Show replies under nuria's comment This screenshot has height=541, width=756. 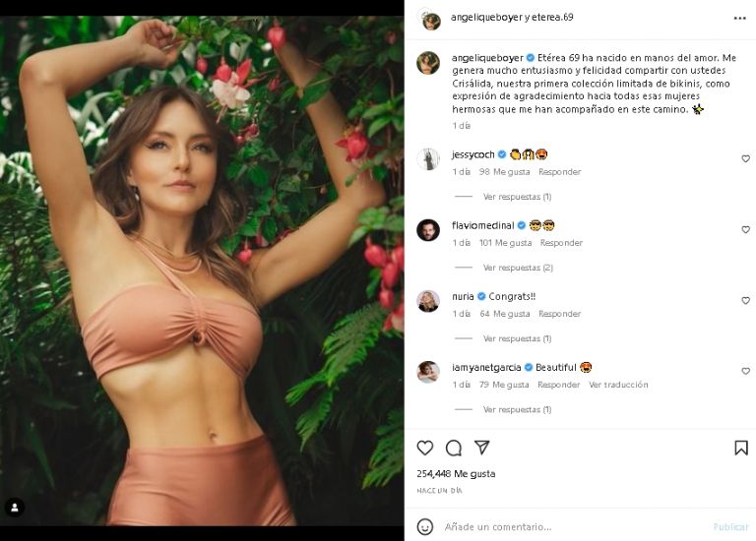517,338
